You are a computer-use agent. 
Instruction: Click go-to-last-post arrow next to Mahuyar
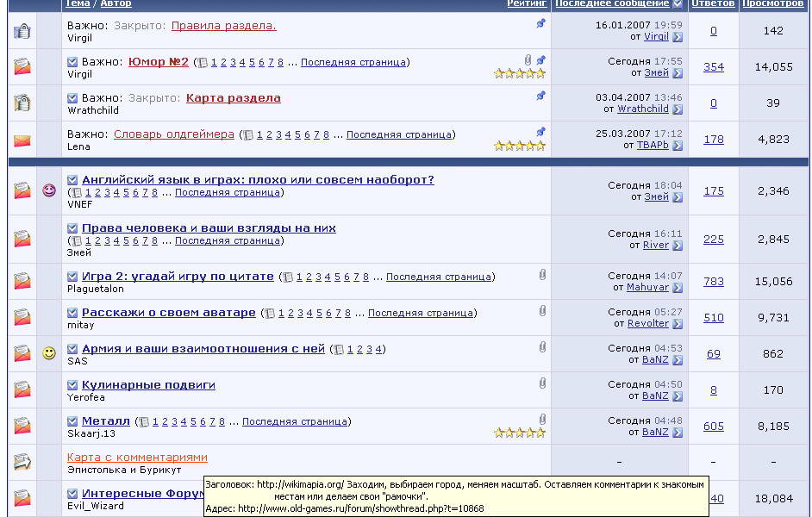678,288
